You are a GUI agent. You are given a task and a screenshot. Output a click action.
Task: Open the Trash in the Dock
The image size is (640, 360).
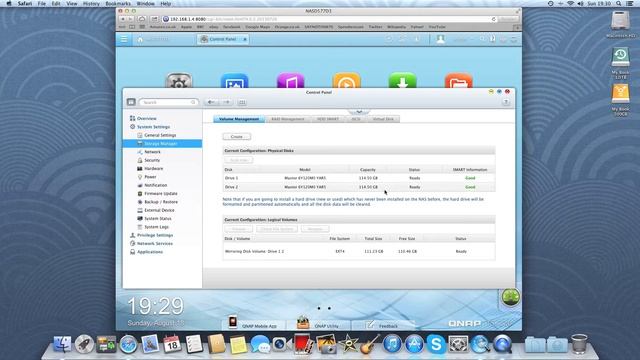579,343
